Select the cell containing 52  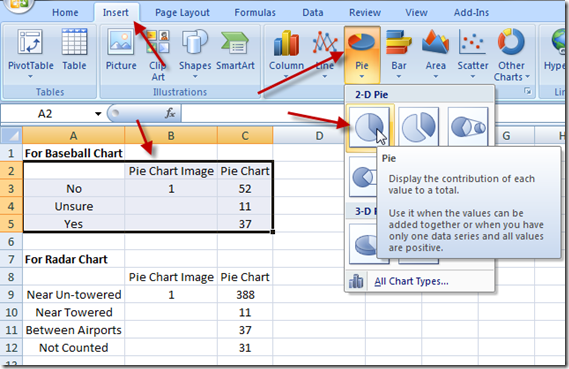245,189
